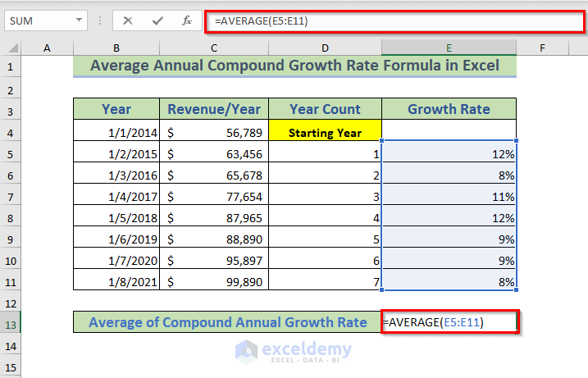
Task: Click the 'Year Count' header cell
Action: point(325,109)
